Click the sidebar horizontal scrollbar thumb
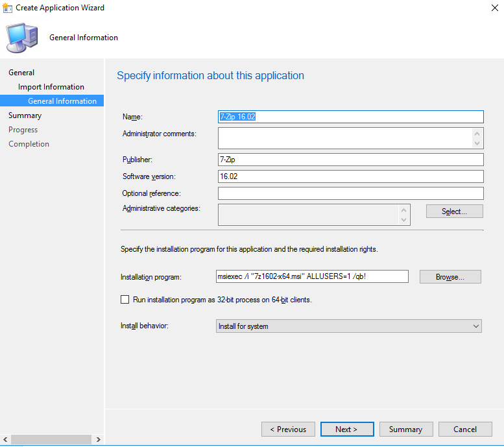The image size is (504, 447). click(x=51, y=439)
